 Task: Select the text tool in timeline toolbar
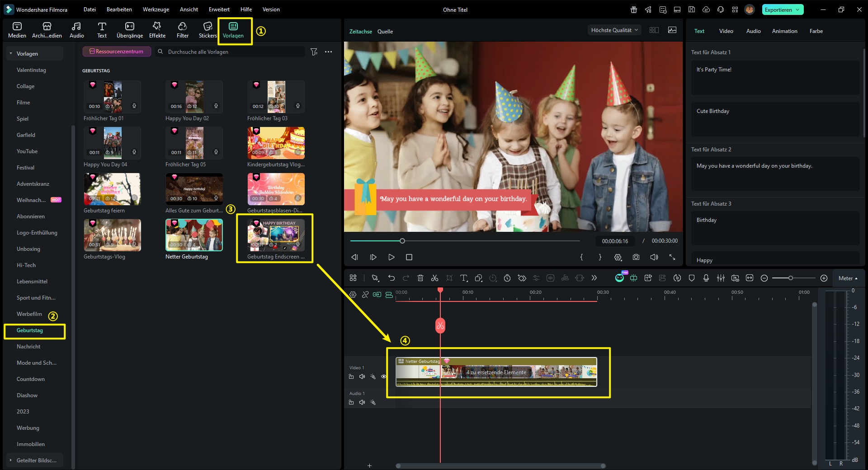[x=463, y=278]
